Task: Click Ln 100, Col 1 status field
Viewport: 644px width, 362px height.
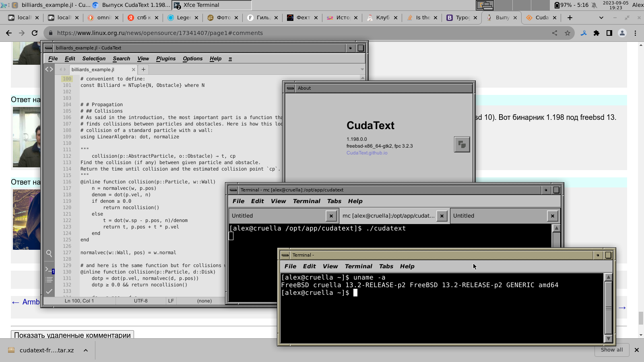Action: [79, 301]
